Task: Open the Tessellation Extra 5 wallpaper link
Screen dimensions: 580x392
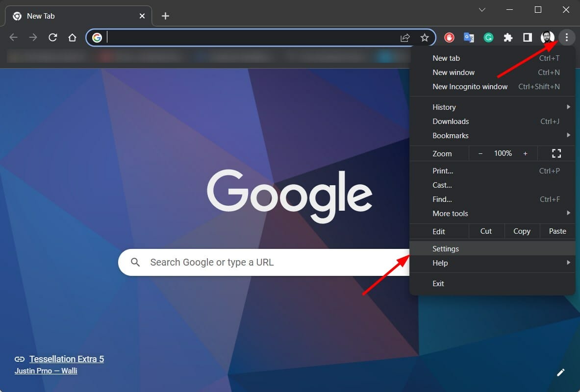Action: coord(67,359)
